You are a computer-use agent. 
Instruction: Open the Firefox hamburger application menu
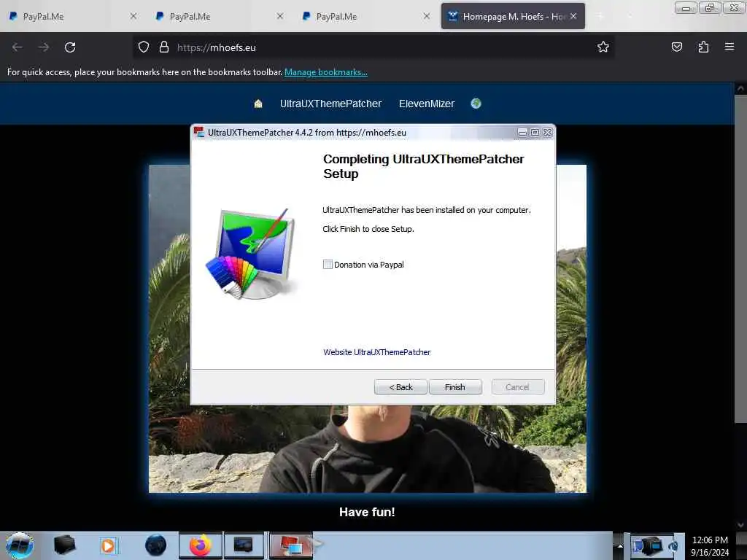[729, 47]
